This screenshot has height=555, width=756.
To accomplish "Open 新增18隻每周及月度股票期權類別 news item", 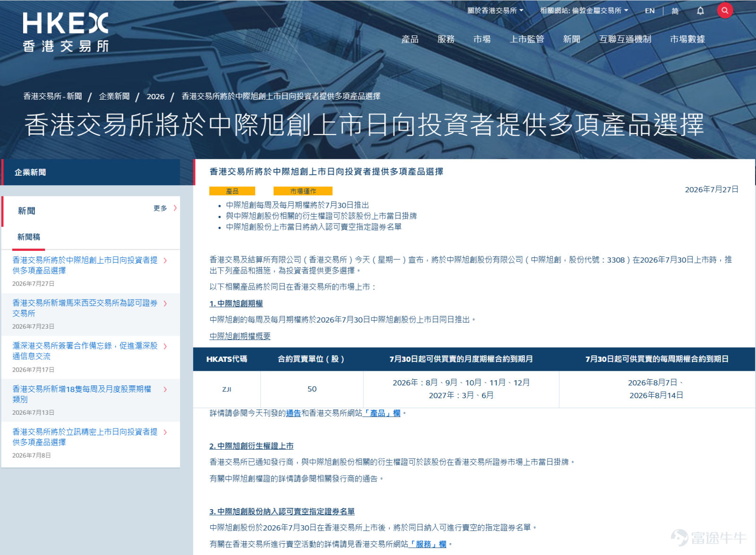I will [82, 394].
